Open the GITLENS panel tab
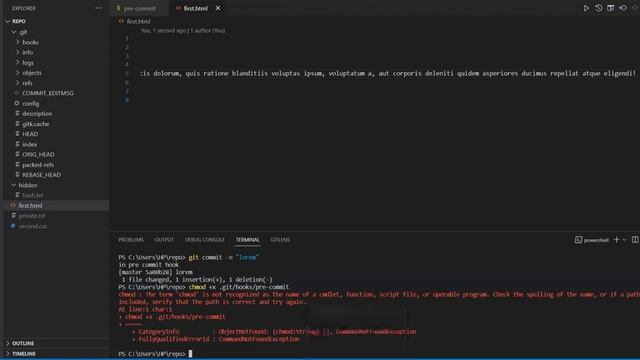Image resolution: width=640 pixels, height=360 pixels. pyautogui.click(x=280, y=240)
